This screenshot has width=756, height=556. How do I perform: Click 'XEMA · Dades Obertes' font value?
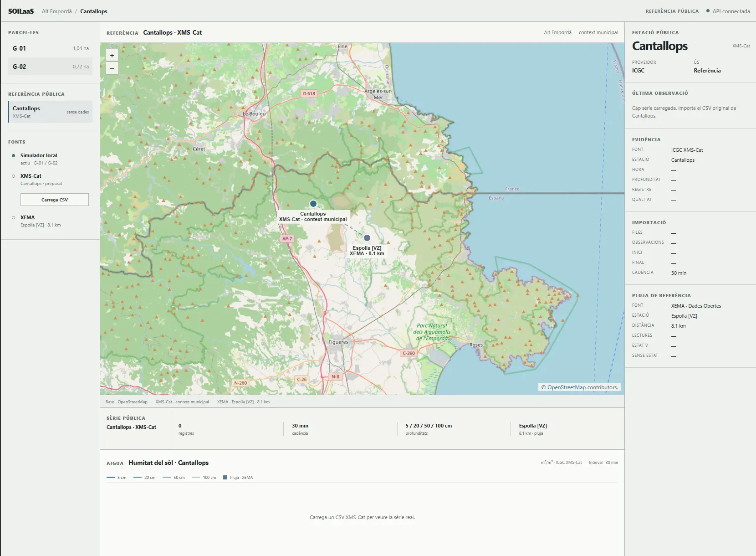[696, 306]
